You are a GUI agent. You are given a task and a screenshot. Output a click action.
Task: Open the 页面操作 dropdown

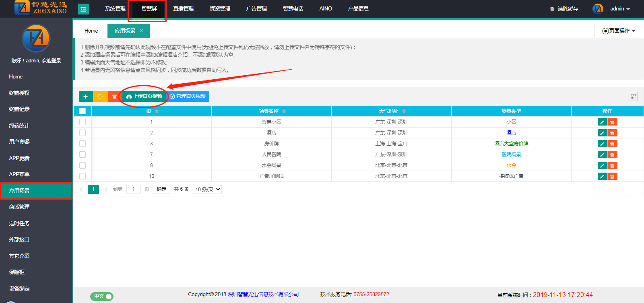[x=619, y=31]
